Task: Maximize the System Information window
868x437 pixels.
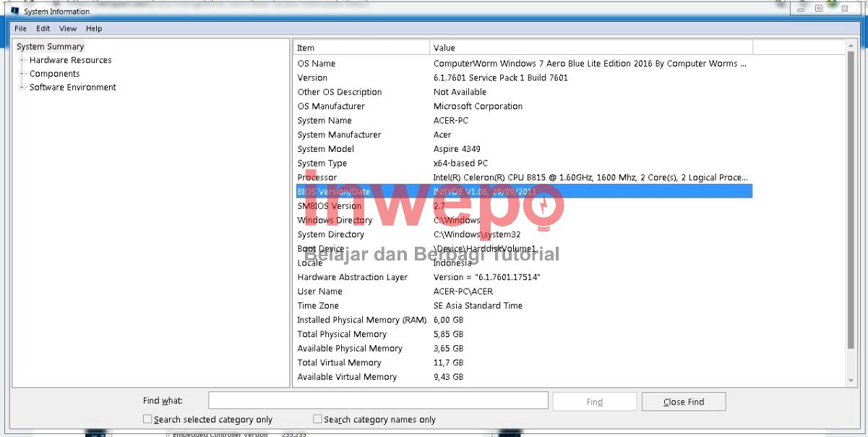Action: click(x=819, y=9)
